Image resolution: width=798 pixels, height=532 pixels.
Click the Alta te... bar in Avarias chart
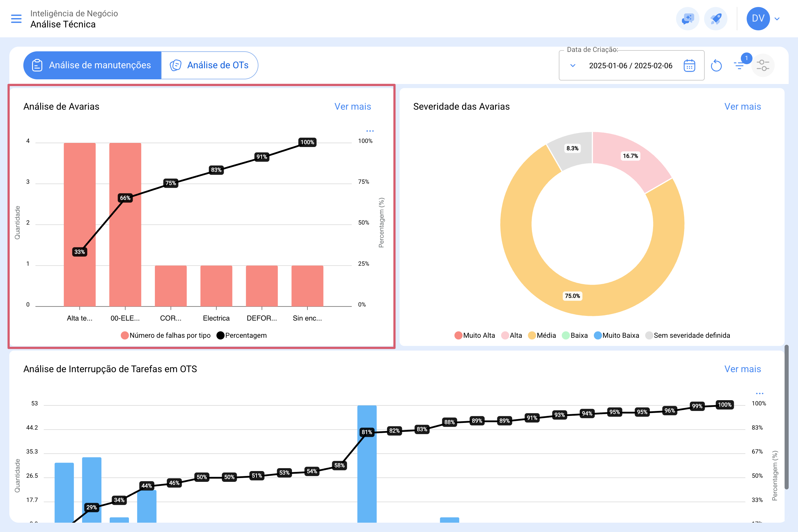pyautogui.click(x=80, y=225)
